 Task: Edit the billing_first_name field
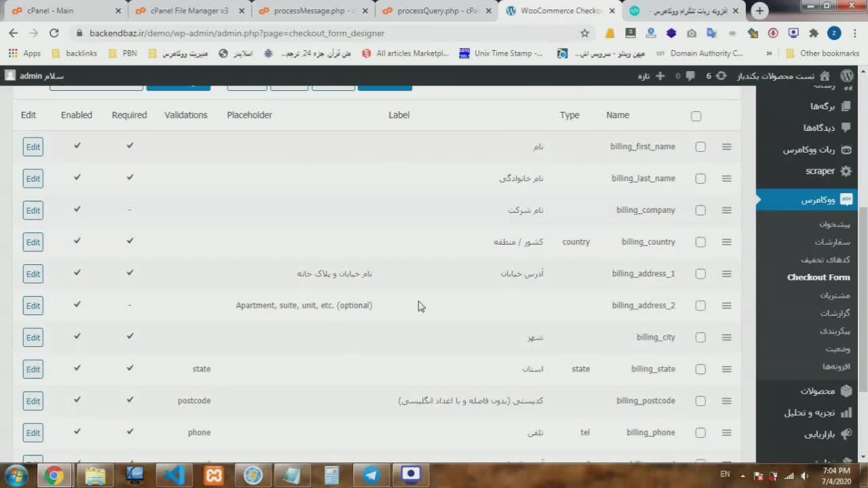point(33,147)
